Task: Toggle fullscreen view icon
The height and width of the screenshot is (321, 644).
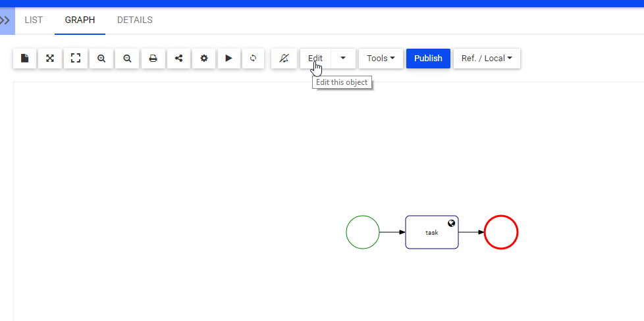Action: (76, 59)
